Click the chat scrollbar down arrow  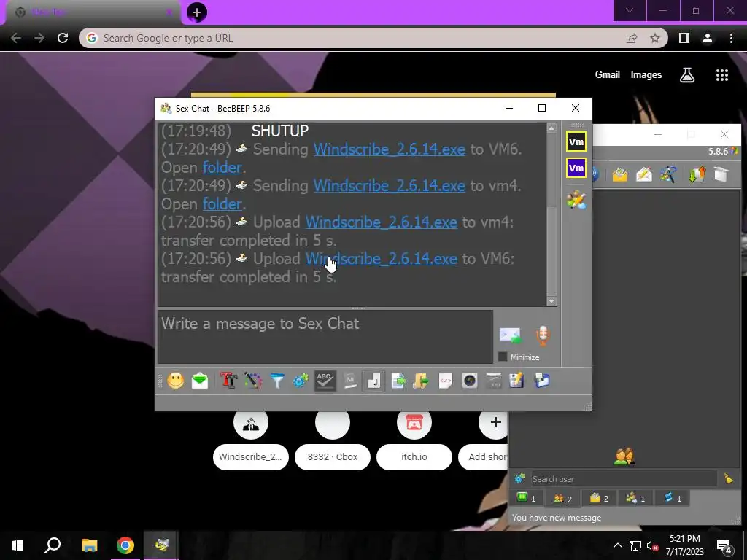coord(551,301)
